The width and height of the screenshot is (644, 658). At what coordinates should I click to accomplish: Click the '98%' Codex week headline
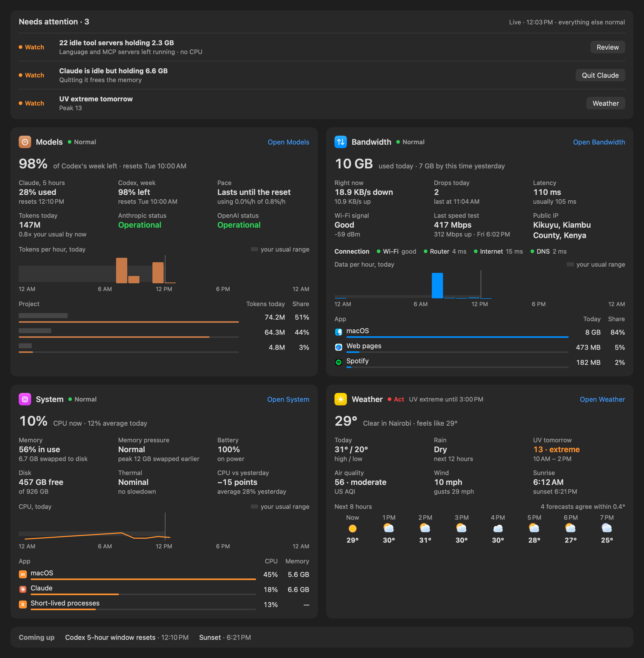coord(33,164)
